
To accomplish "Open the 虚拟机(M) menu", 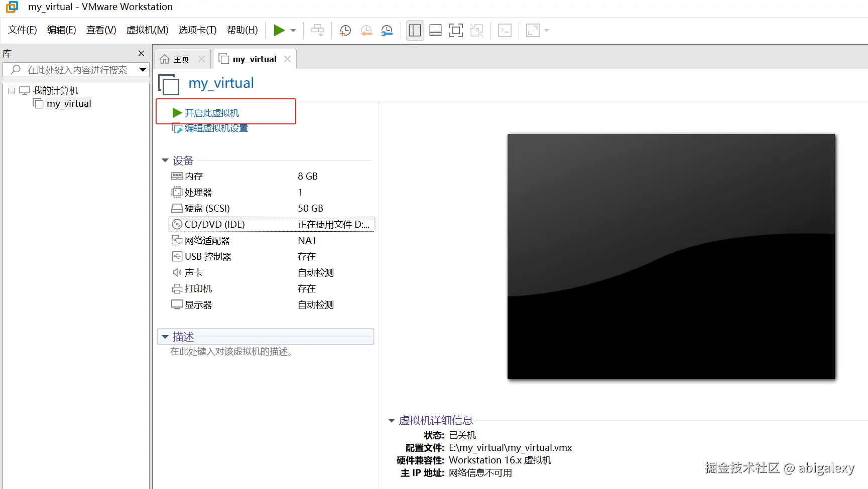I will [147, 30].
